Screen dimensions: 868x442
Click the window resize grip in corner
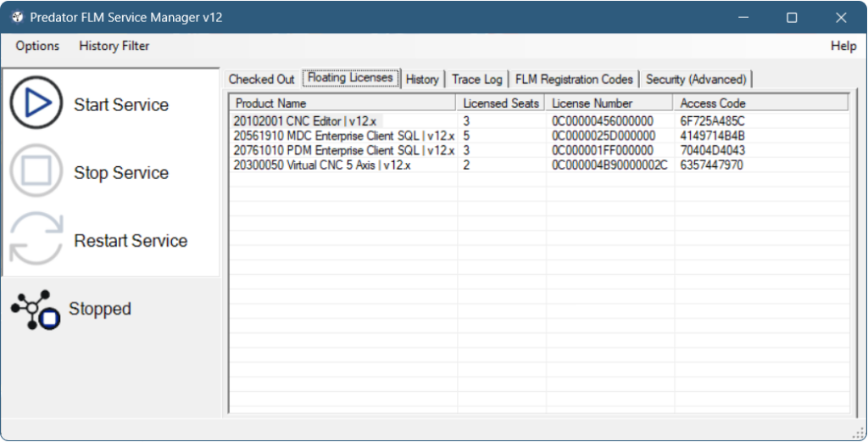(860, 434)
